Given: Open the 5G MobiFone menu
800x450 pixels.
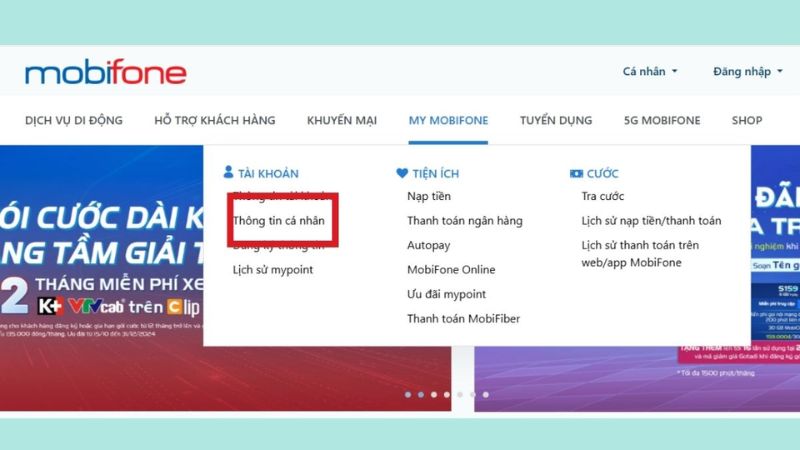Looking at the screenshot, I should [x=662, y=120].
